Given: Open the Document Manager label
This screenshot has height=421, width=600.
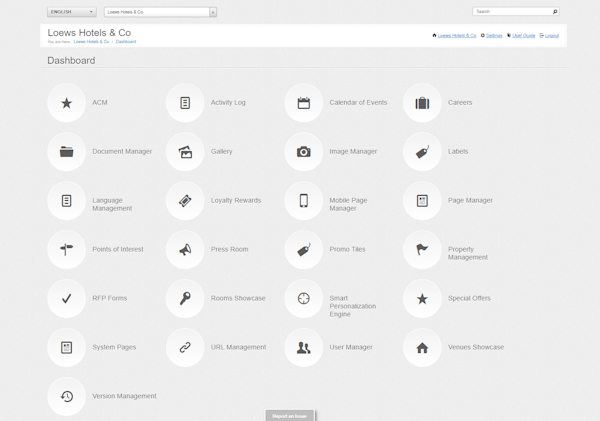Looking at the screenshot, I should click(122, 152).
